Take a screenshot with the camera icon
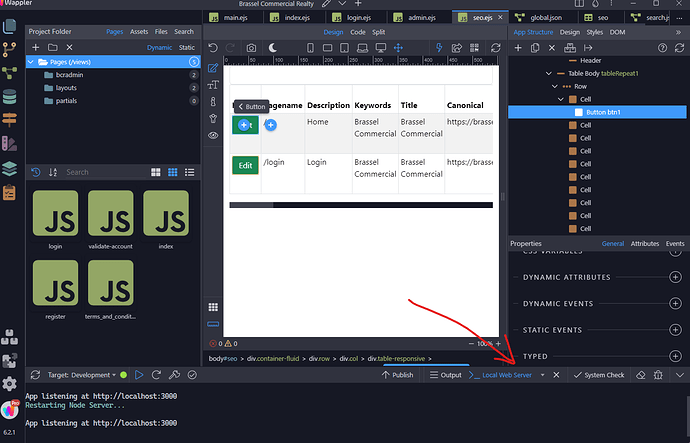Viewport: 690px width, 443px height. (x=251, y=48)
